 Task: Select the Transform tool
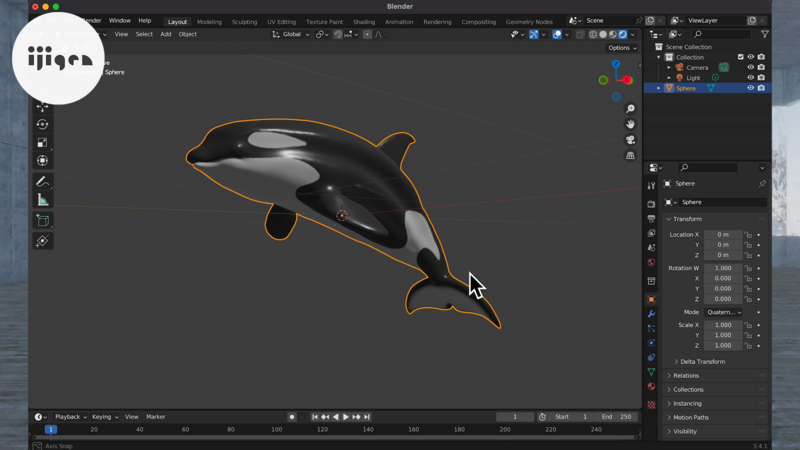pyautogui.click(x=42, y=161)
